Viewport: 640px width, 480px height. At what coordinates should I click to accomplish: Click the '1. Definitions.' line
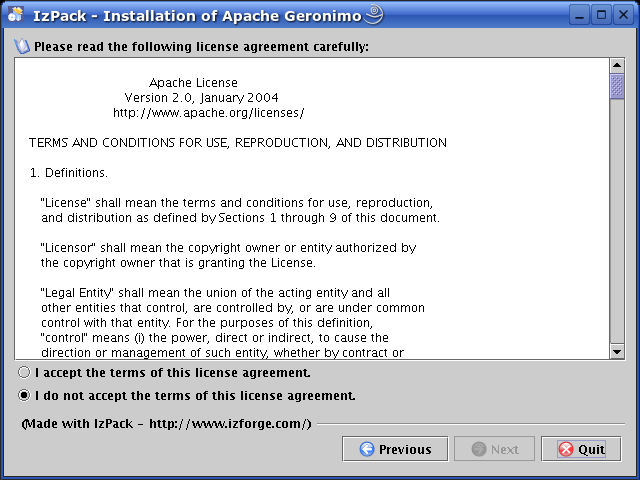coord(69,173)
